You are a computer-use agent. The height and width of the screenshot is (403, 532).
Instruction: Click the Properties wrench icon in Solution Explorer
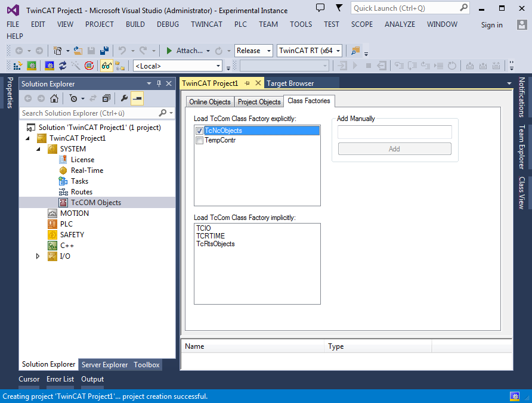[x=124, y=99]
